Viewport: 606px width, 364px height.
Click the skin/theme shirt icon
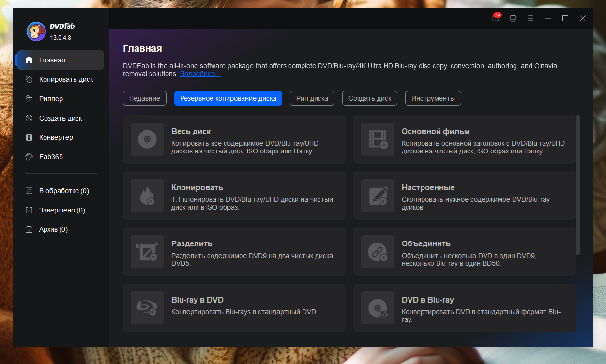coord(513,18)
